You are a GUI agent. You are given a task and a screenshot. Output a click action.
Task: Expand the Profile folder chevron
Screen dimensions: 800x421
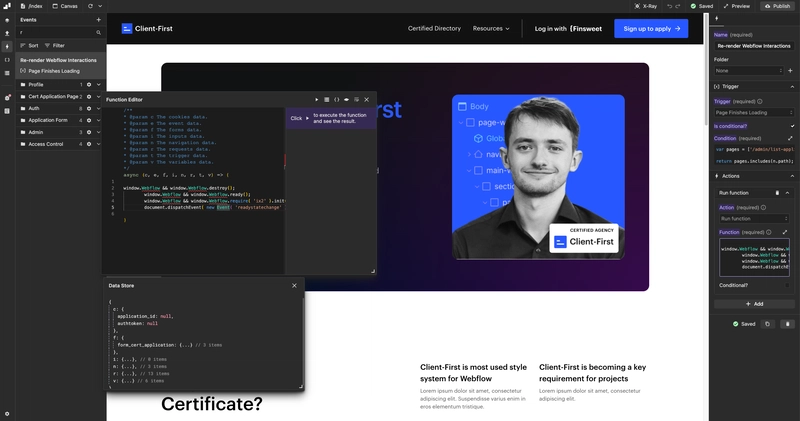98,85
